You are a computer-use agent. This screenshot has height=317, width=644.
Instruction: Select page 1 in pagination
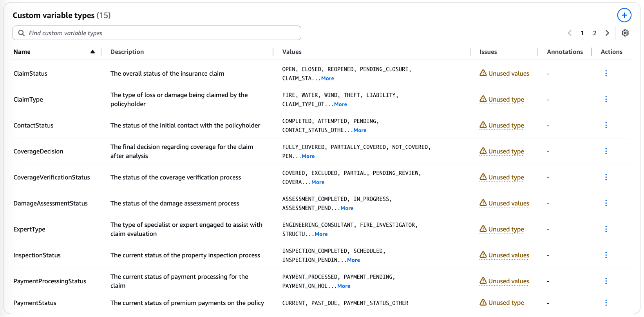coord(582,33)
